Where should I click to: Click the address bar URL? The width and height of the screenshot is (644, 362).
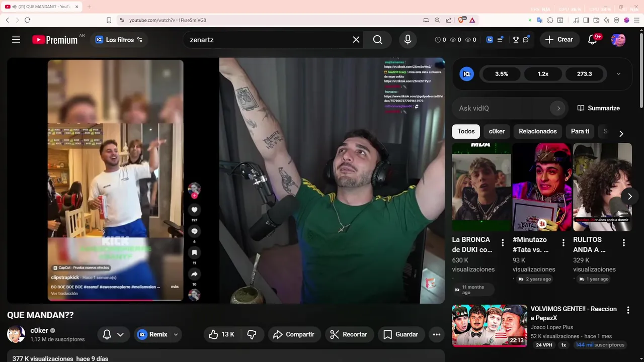(x=168, y=20)
